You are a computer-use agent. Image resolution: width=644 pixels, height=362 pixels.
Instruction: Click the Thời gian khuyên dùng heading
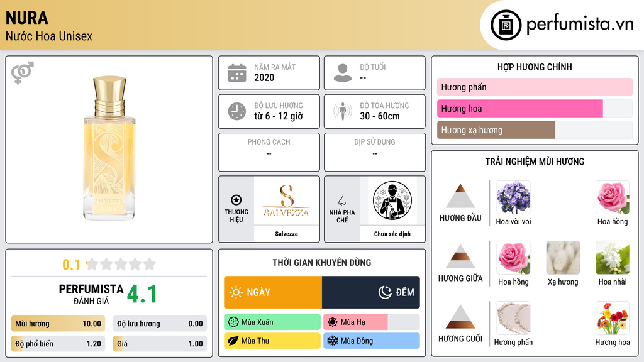pyautogui.click(x=321, y=262)
